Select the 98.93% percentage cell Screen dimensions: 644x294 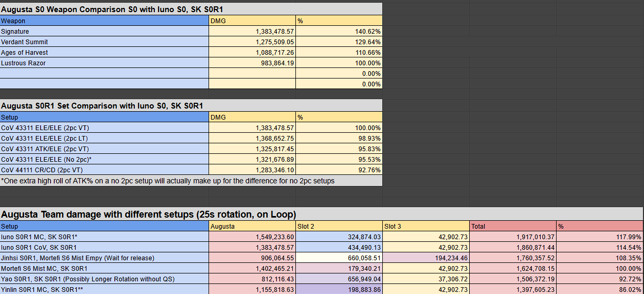(339, 139)
